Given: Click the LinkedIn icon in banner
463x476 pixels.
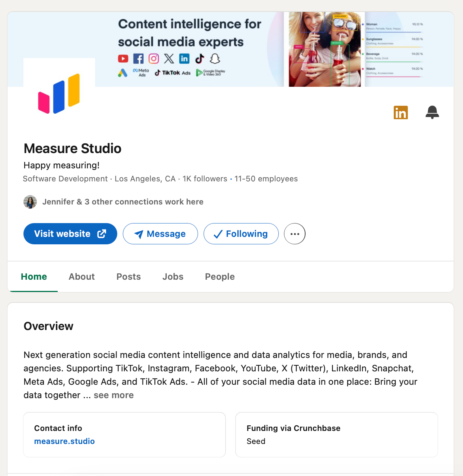Looking at the screenshot, I should tap(184, 59).
